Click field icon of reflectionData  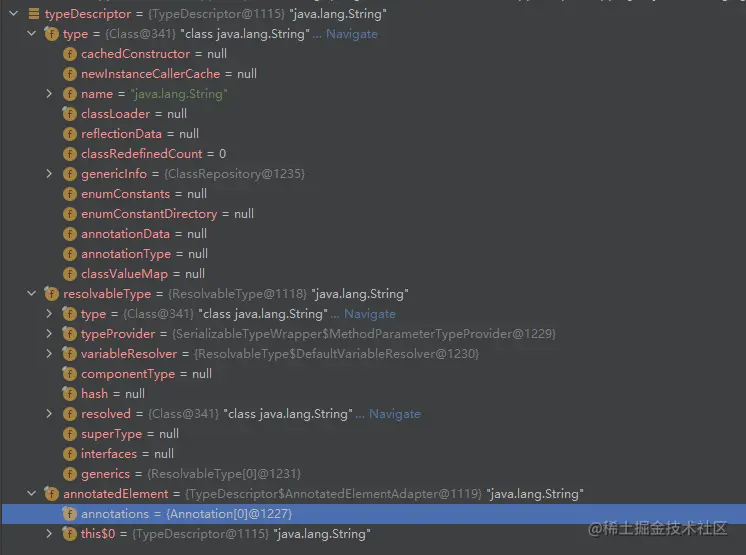(69, 134)
